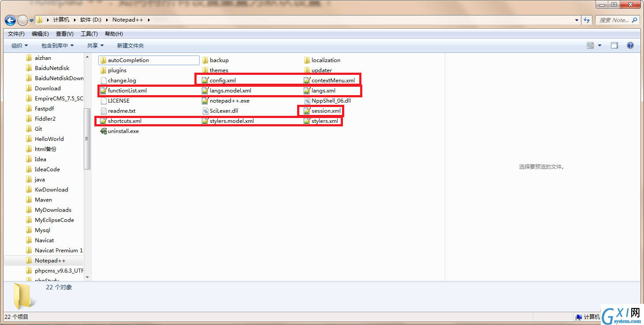This screenshot has width=644, height=325.
Task: Select Notepad++ folder in navigation tree
Action: [44, 260]
